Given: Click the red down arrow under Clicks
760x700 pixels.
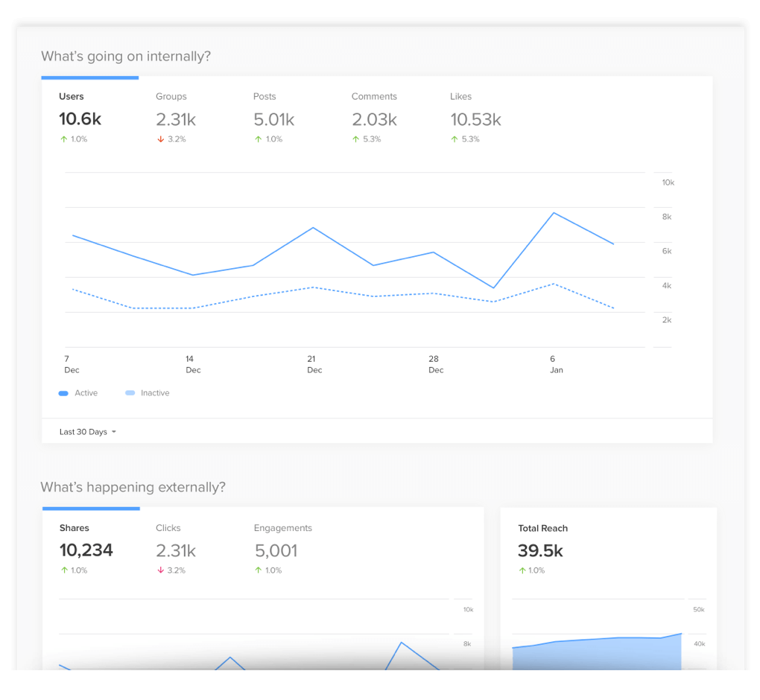Looking at the screenshot, I should (160, 570).
